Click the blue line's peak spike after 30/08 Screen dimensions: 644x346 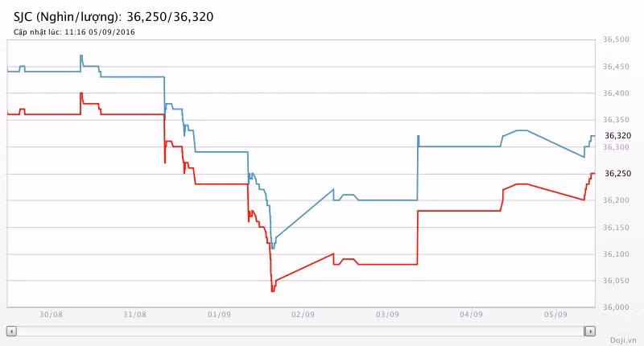coord(81,56)
